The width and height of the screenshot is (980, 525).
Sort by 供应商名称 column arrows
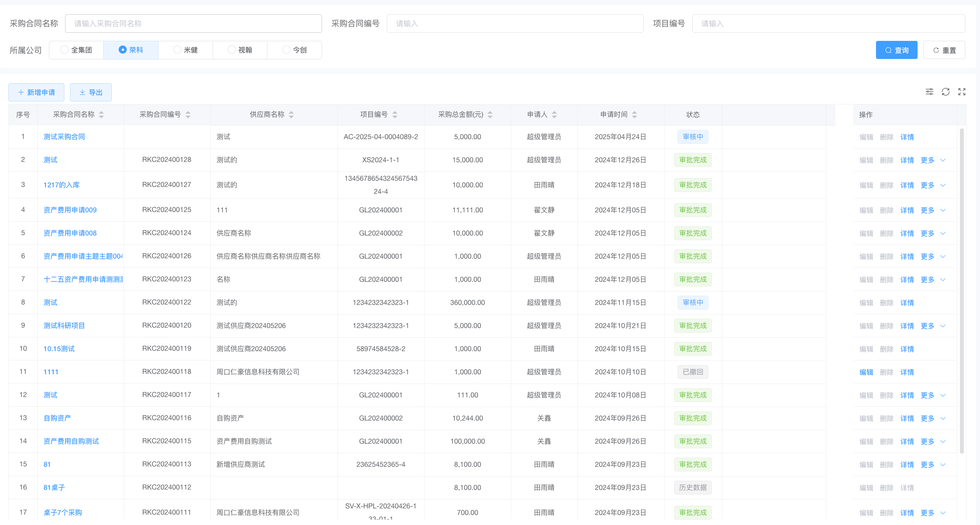tap(291, 114)
